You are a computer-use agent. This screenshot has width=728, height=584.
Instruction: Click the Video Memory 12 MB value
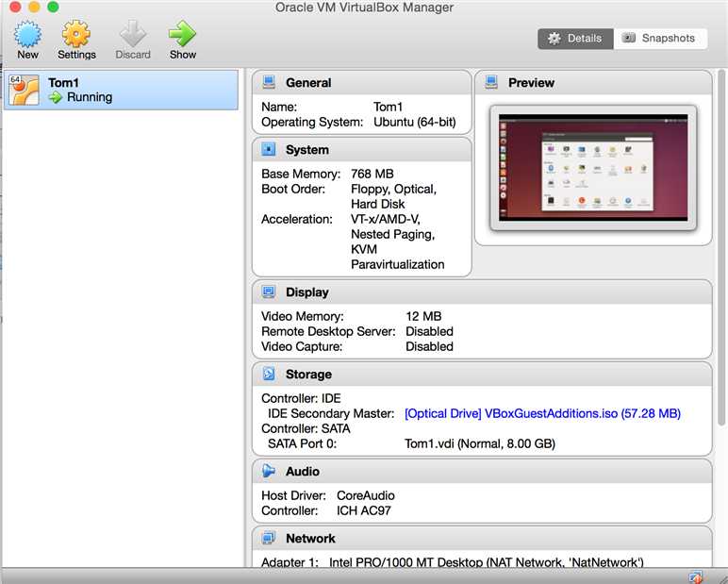tap(423, 316)
